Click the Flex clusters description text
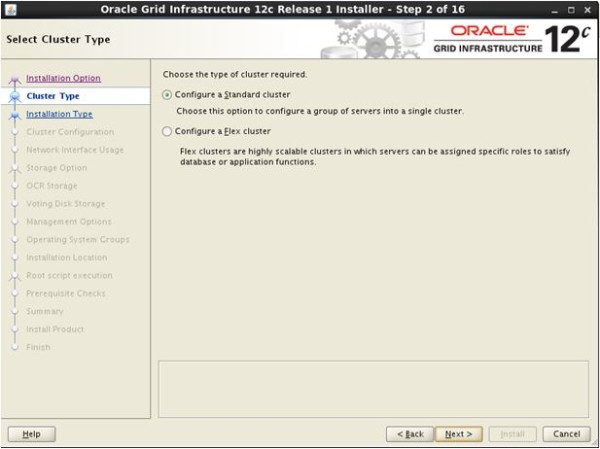Screen dimensions: 600x449 [375, 157]
